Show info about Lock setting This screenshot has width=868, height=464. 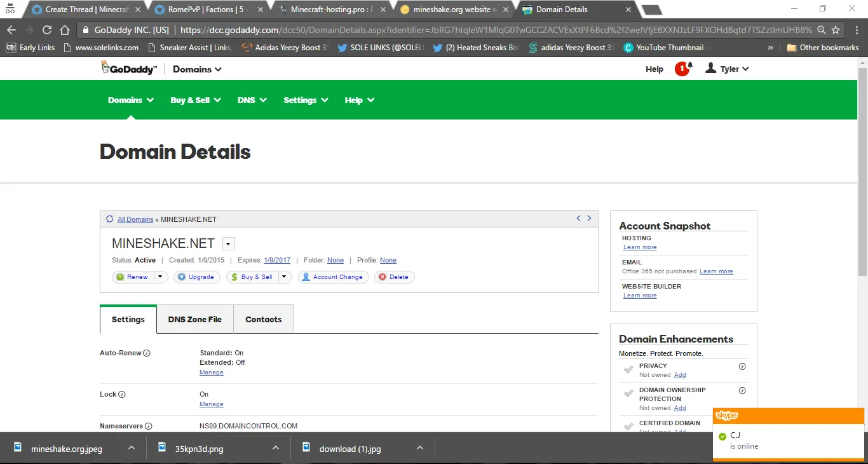[x=122, y=395]
